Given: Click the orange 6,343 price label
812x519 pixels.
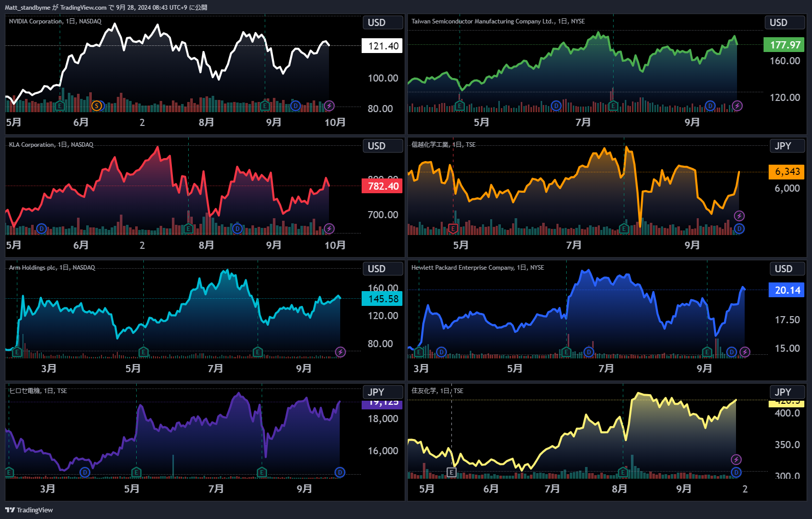Looking at the screenshot, I should [x=786, y=172].
